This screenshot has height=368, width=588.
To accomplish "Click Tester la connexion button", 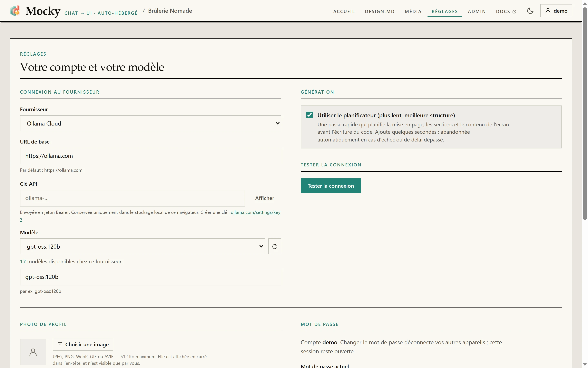I will 331,186.
